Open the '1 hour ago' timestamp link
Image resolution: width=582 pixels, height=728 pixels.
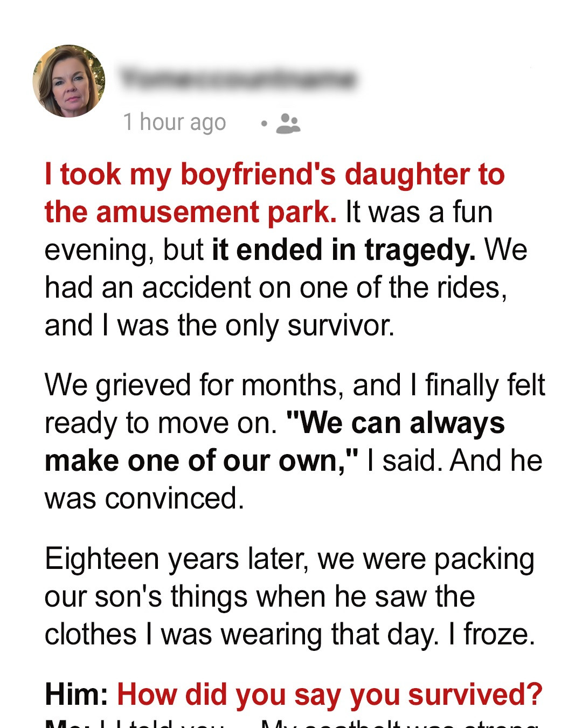175,122
